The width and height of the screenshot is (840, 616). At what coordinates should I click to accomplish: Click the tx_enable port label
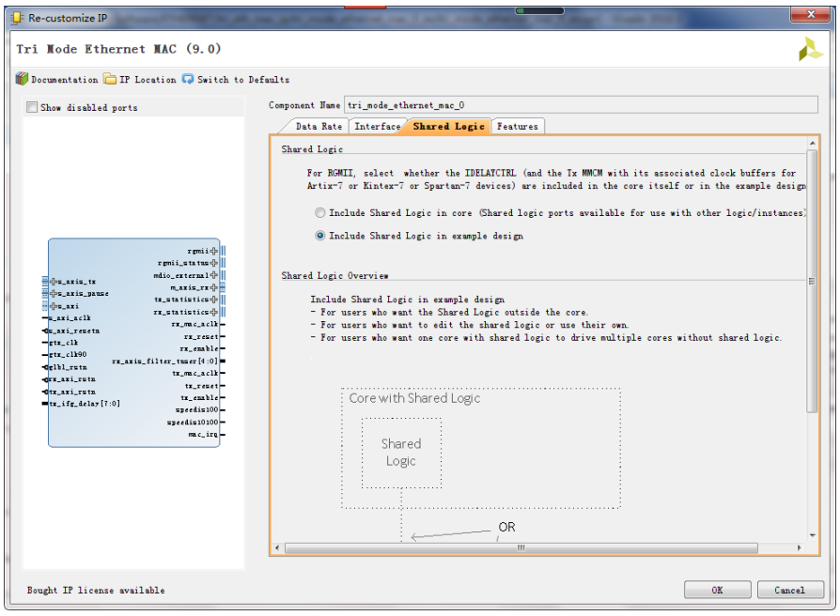click(199, 397)
